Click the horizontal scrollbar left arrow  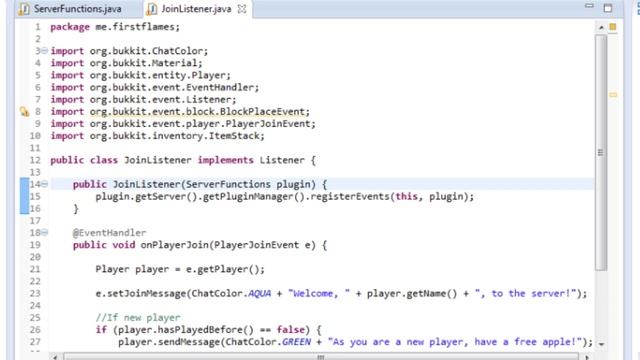[55, 357]
